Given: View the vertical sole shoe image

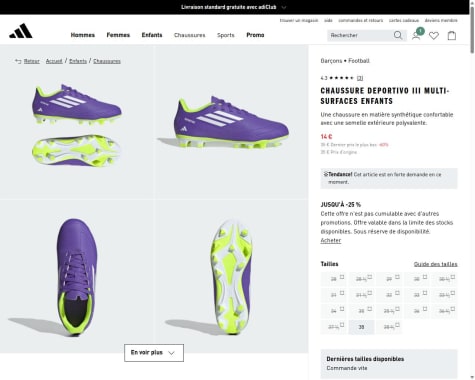Looking at the screenshot, I should tap(232, 276).
